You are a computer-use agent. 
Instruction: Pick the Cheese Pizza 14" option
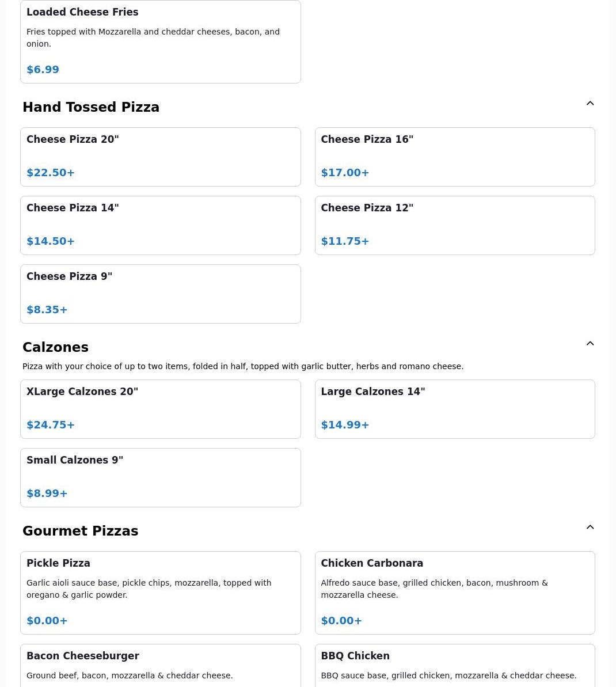pos(160,225)
